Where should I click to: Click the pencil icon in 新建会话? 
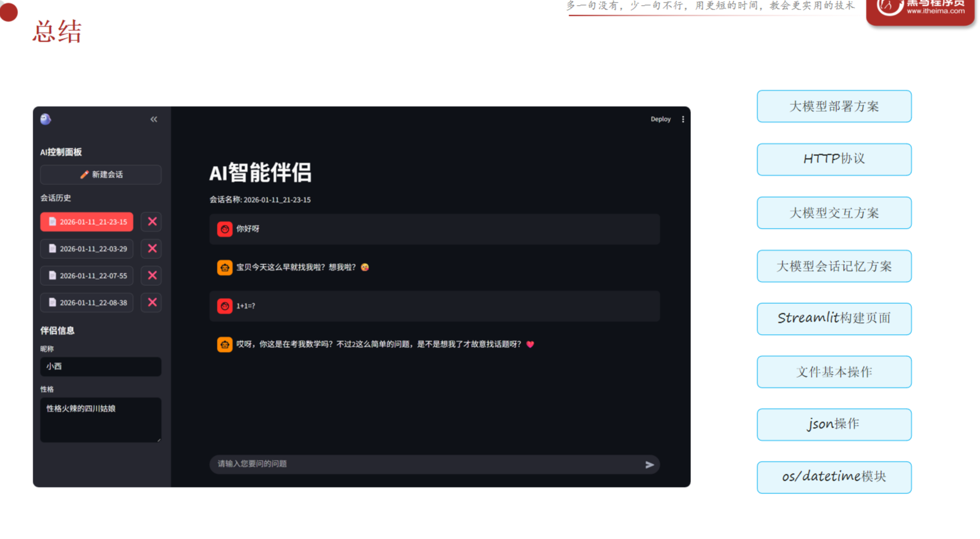click(84, 175)
